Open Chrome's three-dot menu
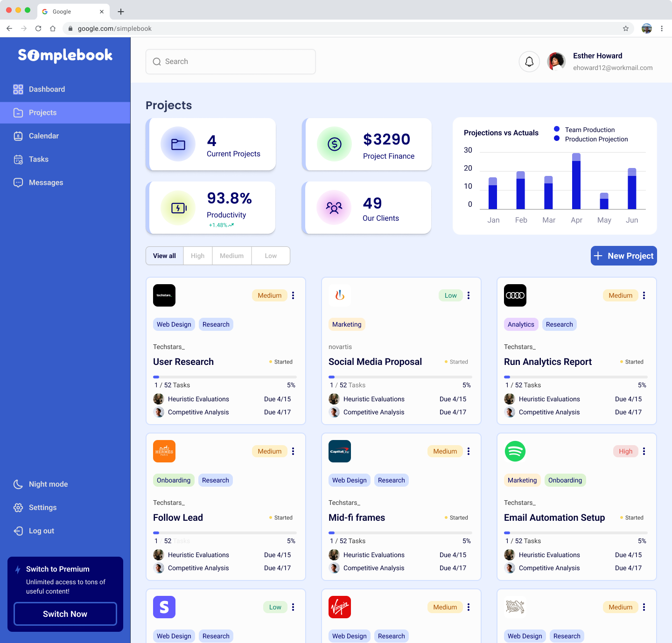The image size is (672, 643). pyautogui.click(x=662, y=28)
